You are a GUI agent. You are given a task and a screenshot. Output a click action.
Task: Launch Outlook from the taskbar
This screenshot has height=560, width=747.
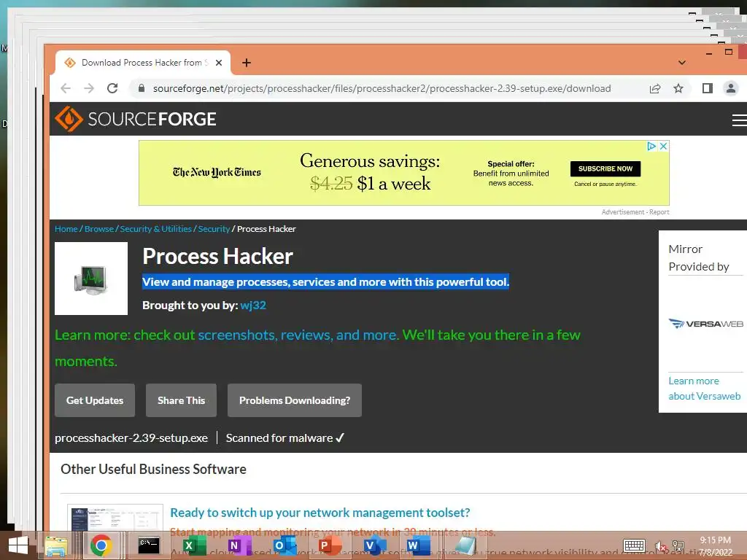click(x=284, y=545)
